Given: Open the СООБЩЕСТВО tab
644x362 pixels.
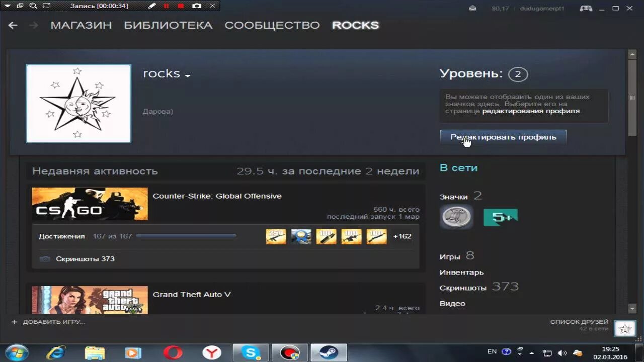Looking at the screenshot, I should pyautogui.click(x=272, y=25).
